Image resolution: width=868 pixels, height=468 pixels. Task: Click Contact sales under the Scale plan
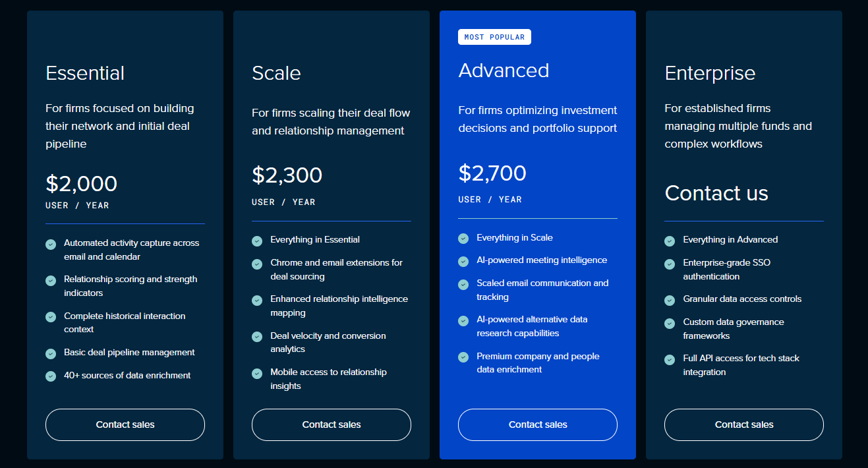coord(332,424)
